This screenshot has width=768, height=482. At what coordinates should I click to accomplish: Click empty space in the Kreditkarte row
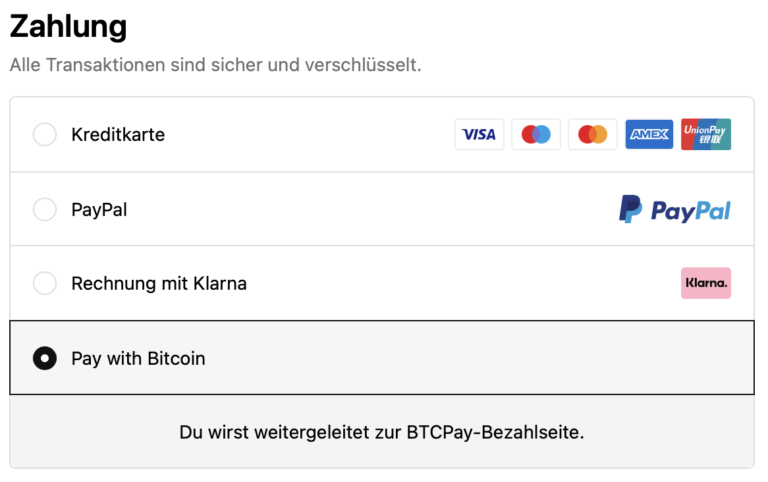pyautogui.click(x=310, y=134)
